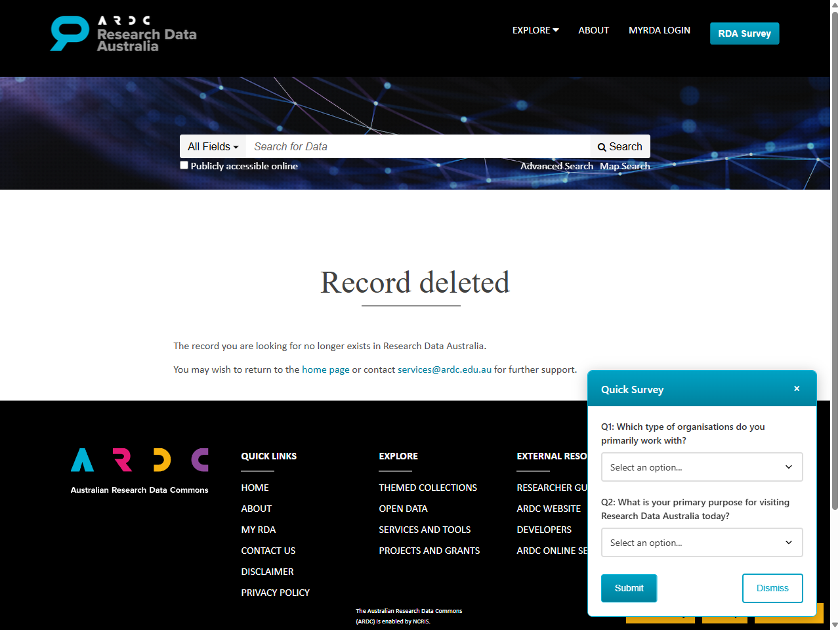Expand the EXPLORE navigation menu

pos(535,30)
